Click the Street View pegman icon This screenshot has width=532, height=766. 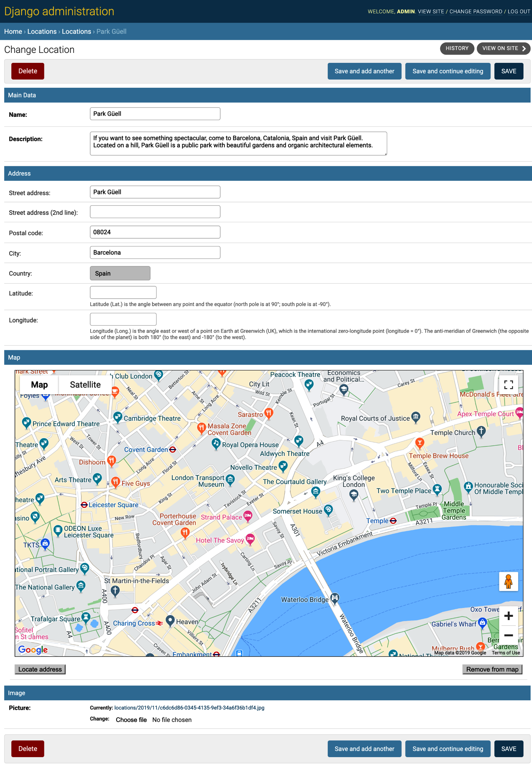tap(508, 581)
